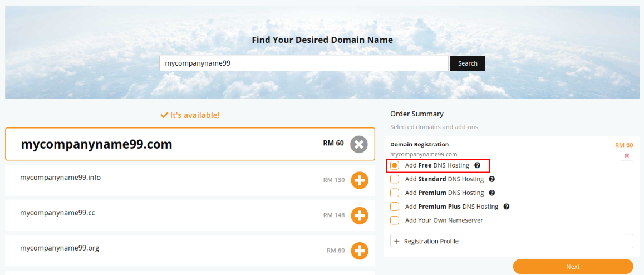Add mycompanyname99.cc using its plus icon
Screen dimensions: 644x275
(x=360, y=215)
